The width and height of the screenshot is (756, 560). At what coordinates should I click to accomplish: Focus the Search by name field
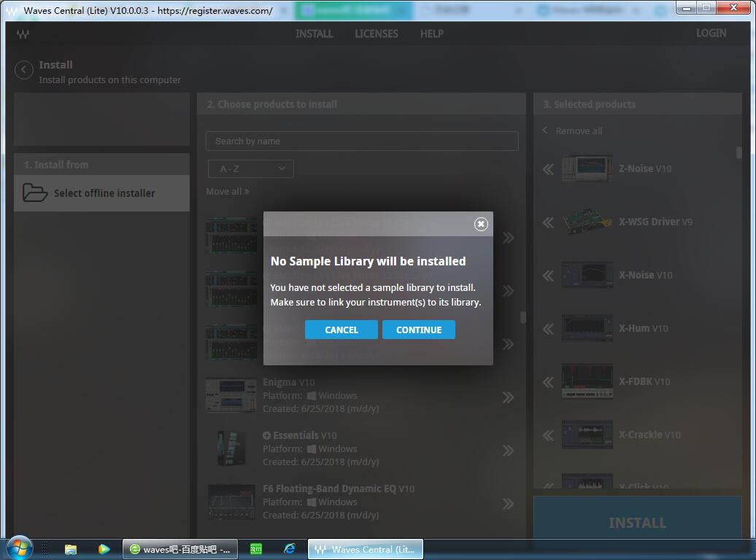[362, 141]
